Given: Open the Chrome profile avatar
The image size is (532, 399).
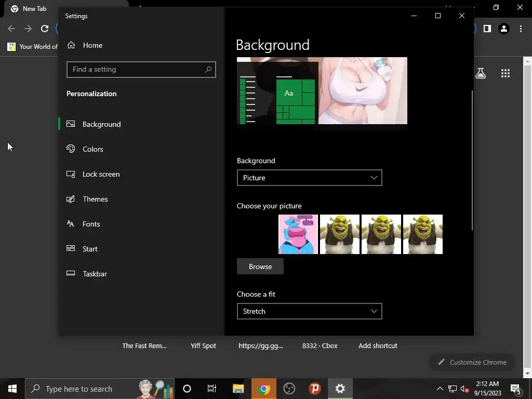Looking at the screenshot, I should [504, 29].
